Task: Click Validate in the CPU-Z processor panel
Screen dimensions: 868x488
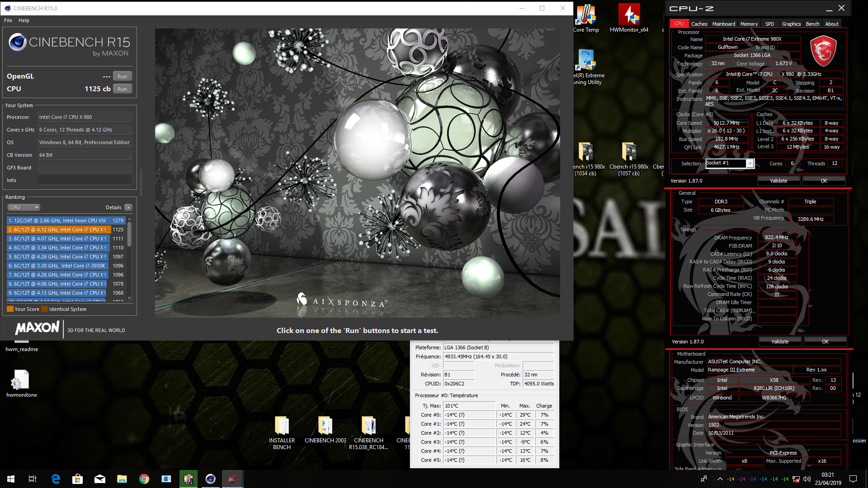Action: tap(778, 181)
